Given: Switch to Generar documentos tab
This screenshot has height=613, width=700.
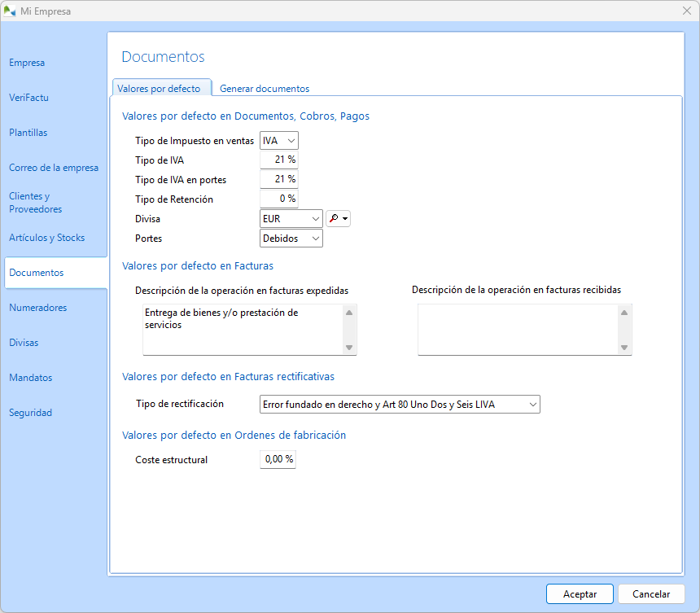Looking at the screenshot, I should click(x=265, y=89).
